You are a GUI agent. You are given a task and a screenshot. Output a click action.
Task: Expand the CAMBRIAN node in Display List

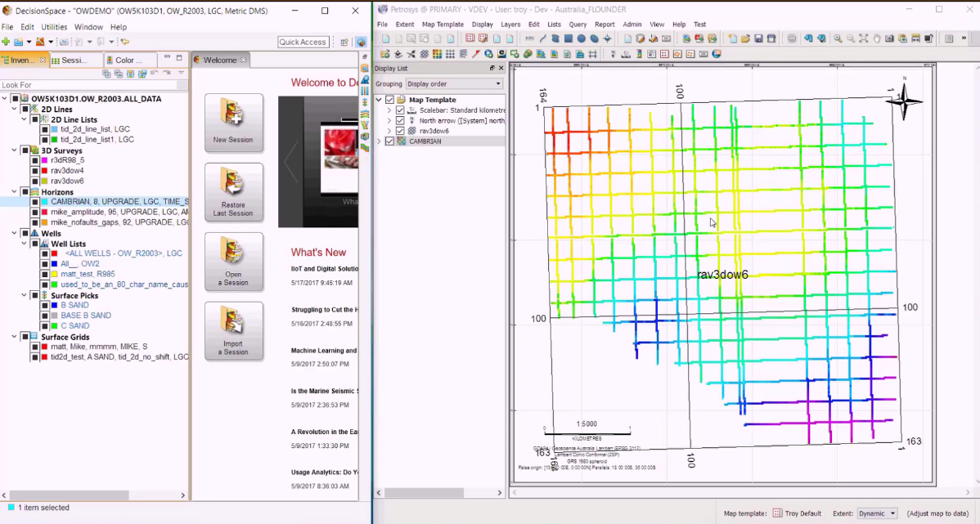[x=379, y=141]
